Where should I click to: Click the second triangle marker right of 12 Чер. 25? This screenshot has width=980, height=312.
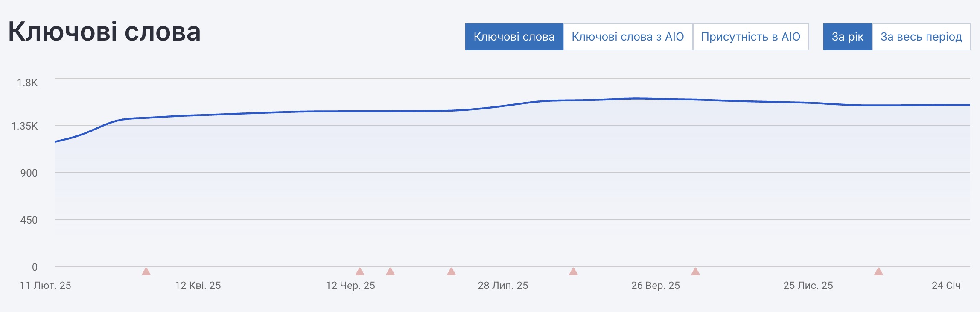pos(390,271)
